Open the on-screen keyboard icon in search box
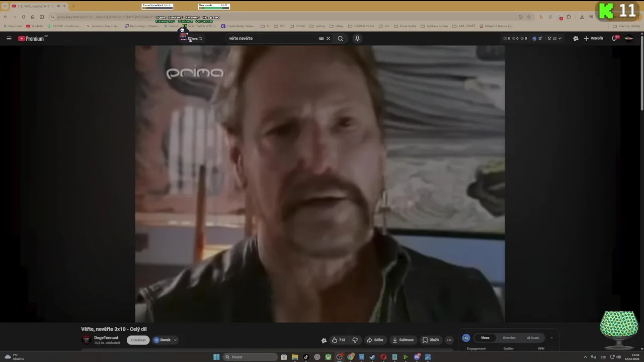Image resolution: width=644 pixels, height=362 pixels. tap(321, 38)
